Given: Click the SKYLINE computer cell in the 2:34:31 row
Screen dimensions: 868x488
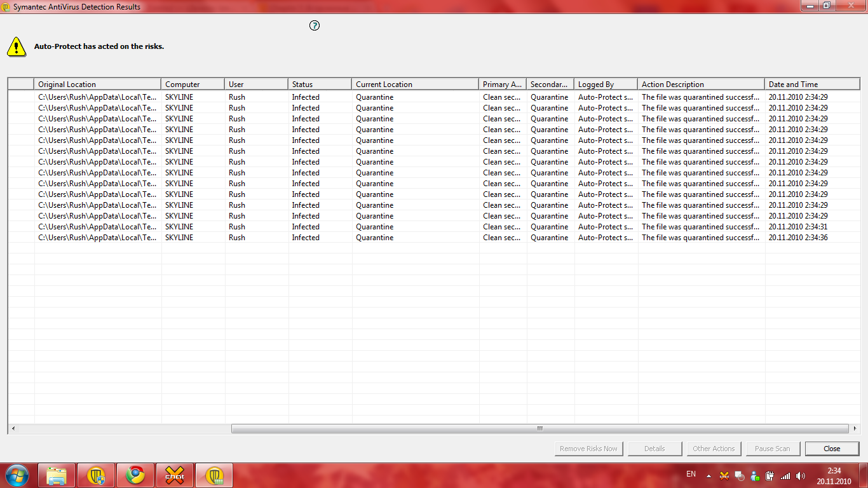Looking at the screenshot, I should click(179, 227).
